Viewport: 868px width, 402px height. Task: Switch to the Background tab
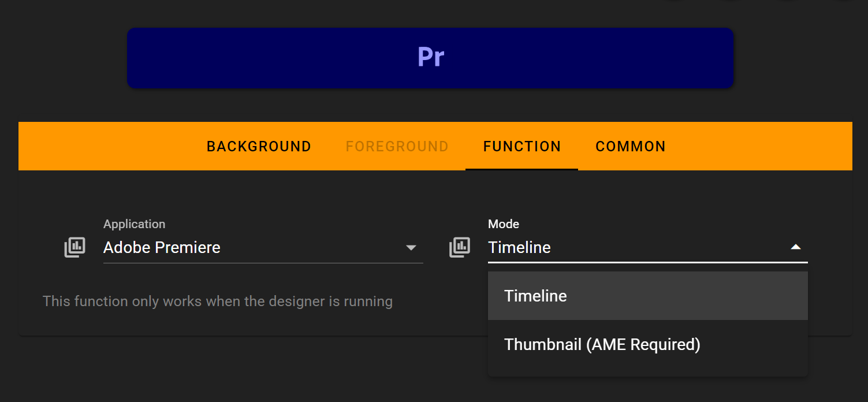(259, 146)
